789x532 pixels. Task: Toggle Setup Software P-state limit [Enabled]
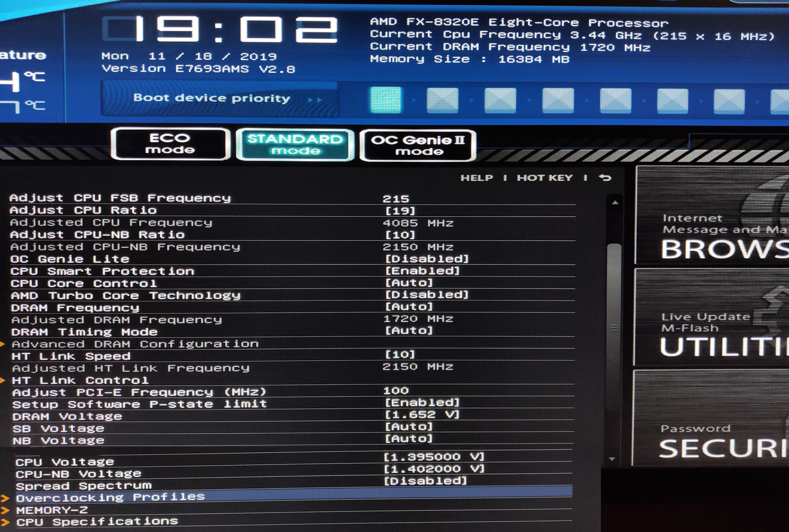[422, 402]
